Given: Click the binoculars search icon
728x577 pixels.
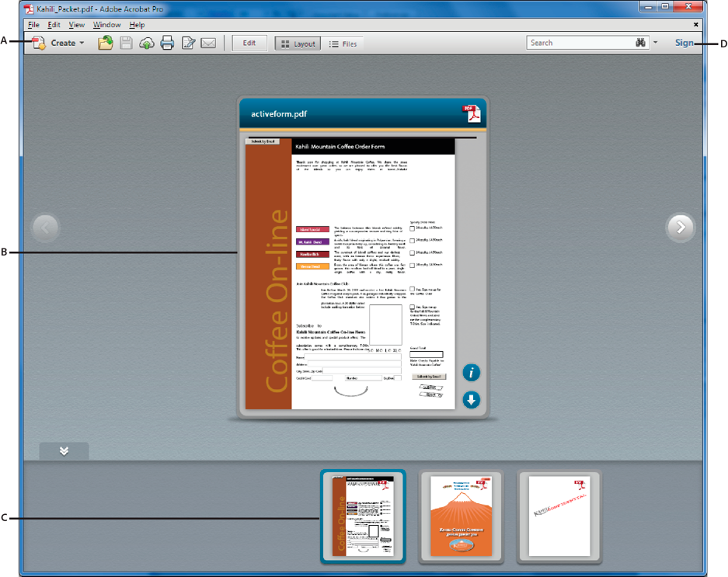Looking at the screenshot, I should click(641, 43).
